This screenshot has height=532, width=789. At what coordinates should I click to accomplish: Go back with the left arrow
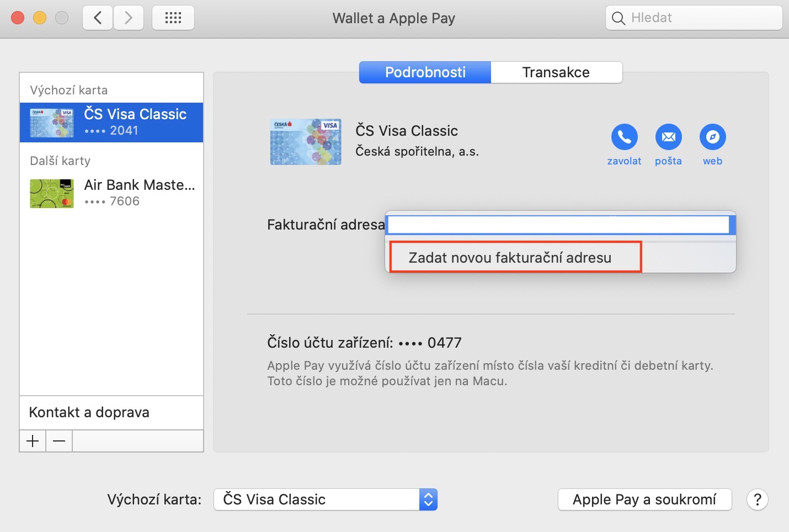[x=98, y=18]
